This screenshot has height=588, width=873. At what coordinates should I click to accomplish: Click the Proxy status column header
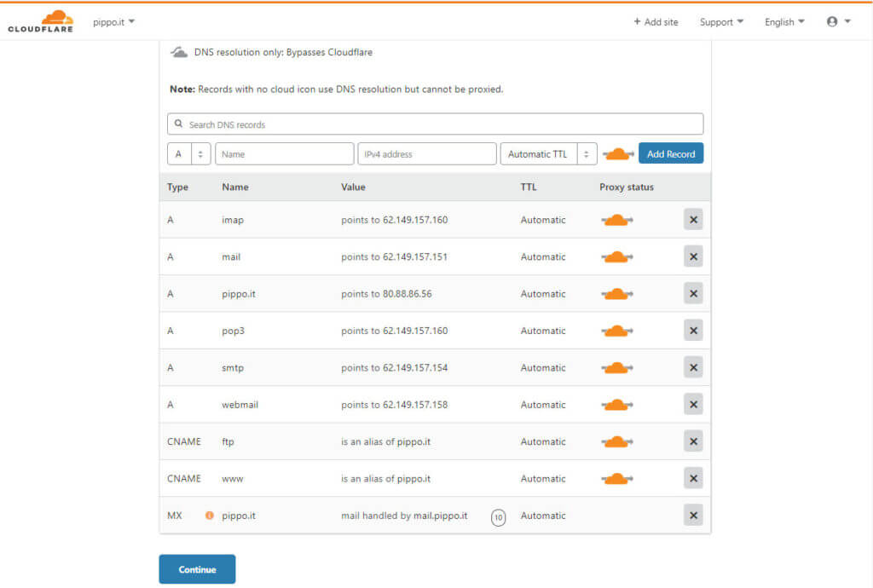[x=627, y=187]
